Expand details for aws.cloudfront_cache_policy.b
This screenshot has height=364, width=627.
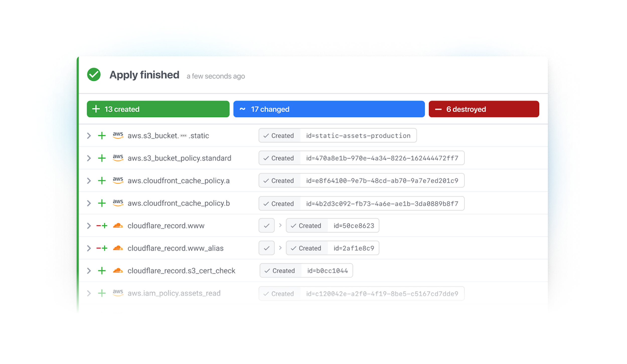point(89,203)
